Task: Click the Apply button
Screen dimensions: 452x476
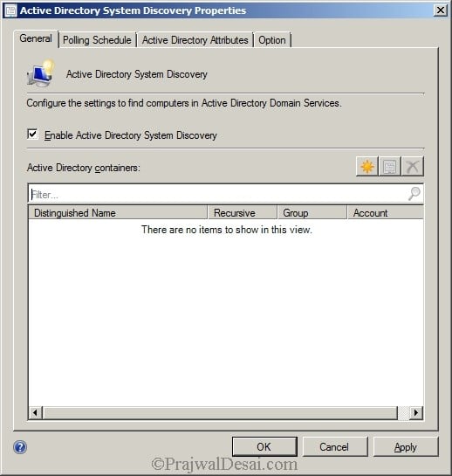Action: (406, 446)
